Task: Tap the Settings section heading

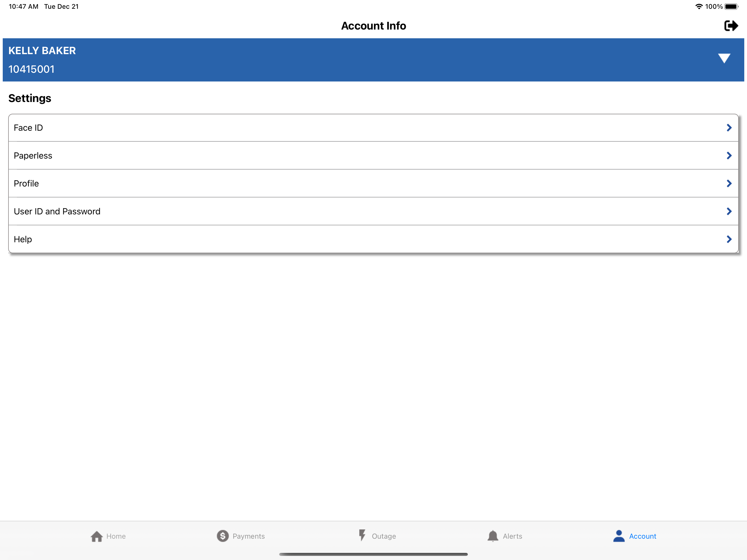Action: (x=30, y=98)
